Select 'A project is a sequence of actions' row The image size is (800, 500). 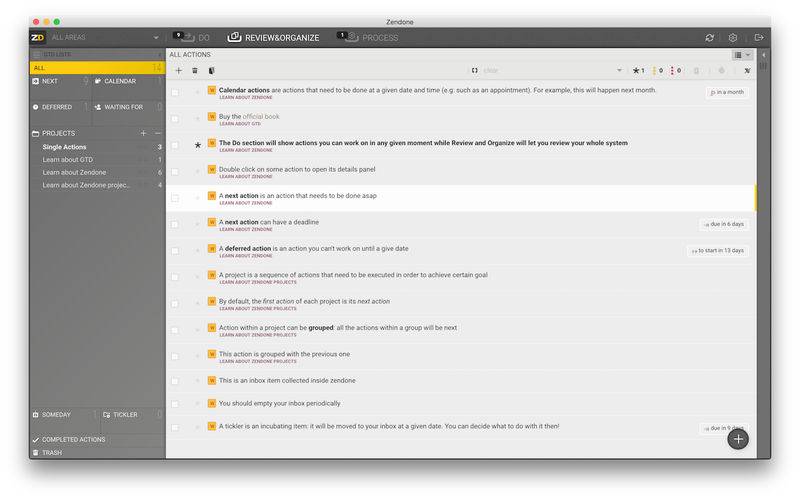(x=460, y=278)
